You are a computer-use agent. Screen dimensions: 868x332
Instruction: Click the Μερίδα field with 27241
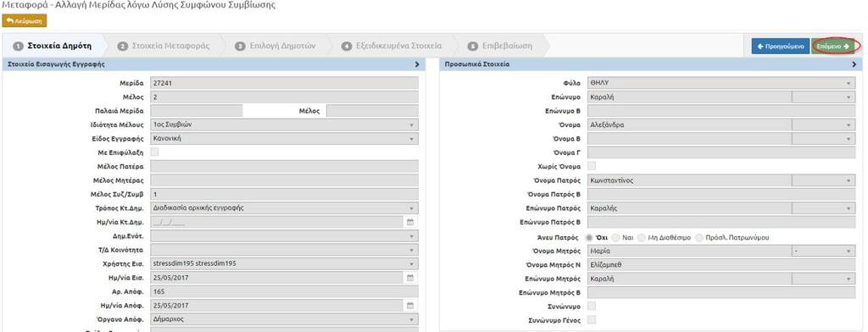pyautogui.click(x=285, y=83)
